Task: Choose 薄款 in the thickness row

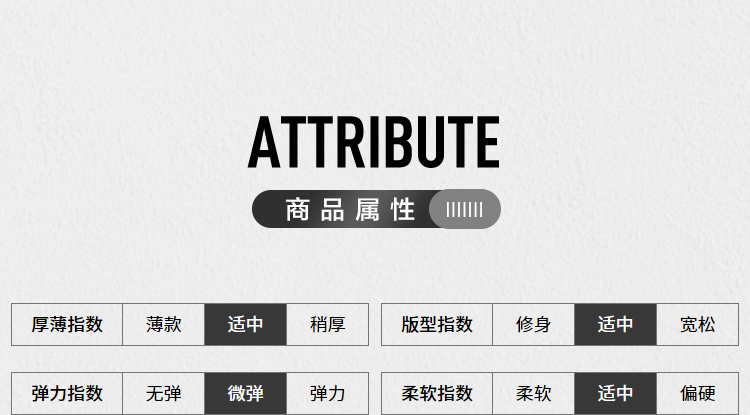Action: 164,324
